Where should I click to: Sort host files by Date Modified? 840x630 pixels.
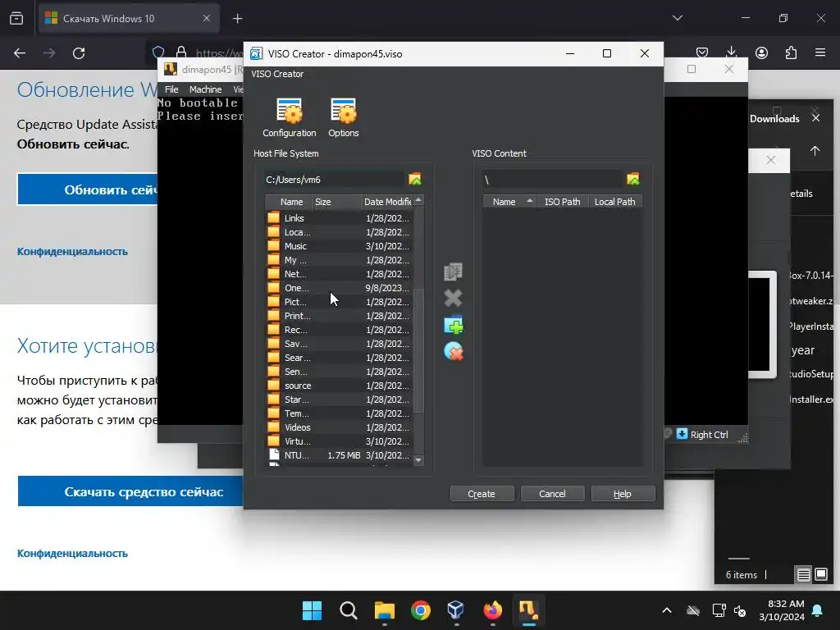(387, 202)
